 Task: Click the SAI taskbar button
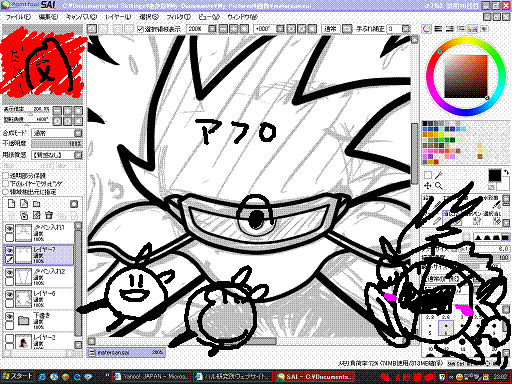pyautogui.click(x=314, y=376)
